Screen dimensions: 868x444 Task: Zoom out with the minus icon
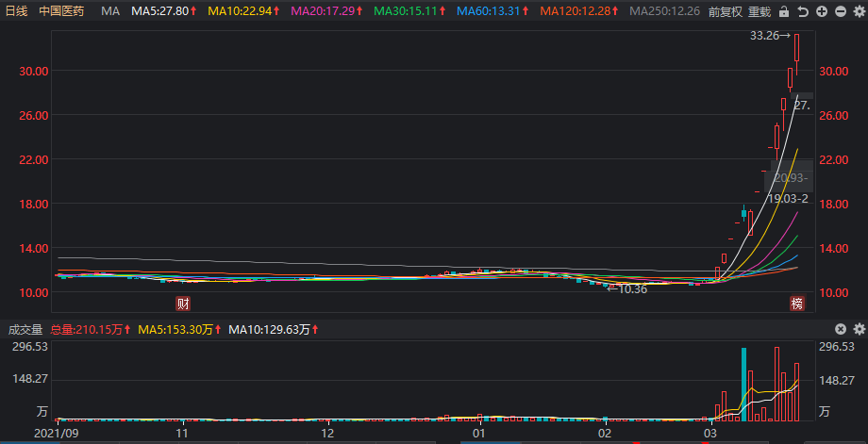pos(841,11)
